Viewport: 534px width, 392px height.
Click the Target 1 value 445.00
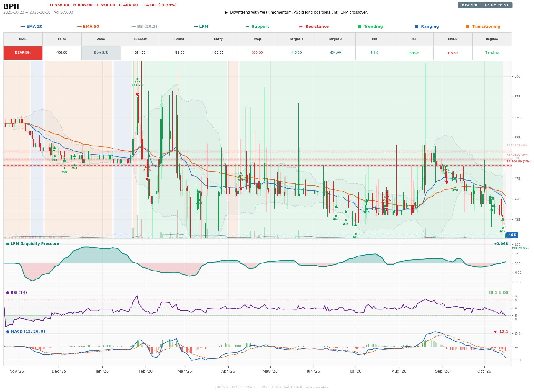coord(296,53)
